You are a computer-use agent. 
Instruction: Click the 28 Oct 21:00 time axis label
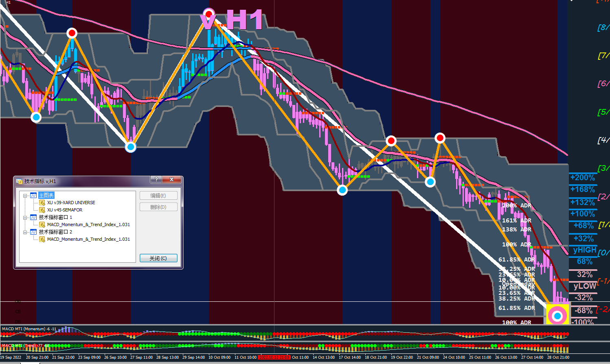coord(558,357)
